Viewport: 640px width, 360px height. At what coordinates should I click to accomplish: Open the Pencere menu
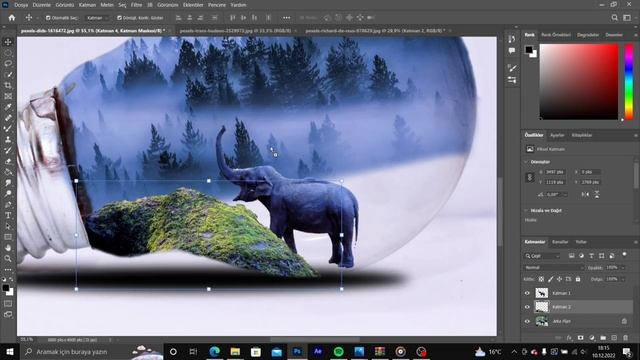coord(217,5)
